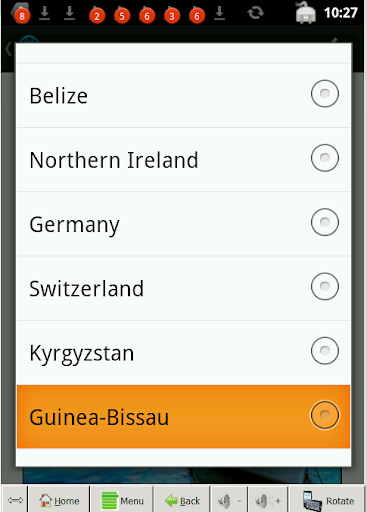Go Back using the green arrow button

coord(182,500)
